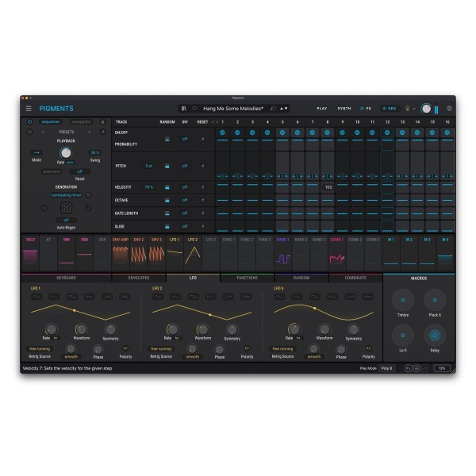Toggle polymetry mode
Screen dimensions: 476x476
coord(52,172)
